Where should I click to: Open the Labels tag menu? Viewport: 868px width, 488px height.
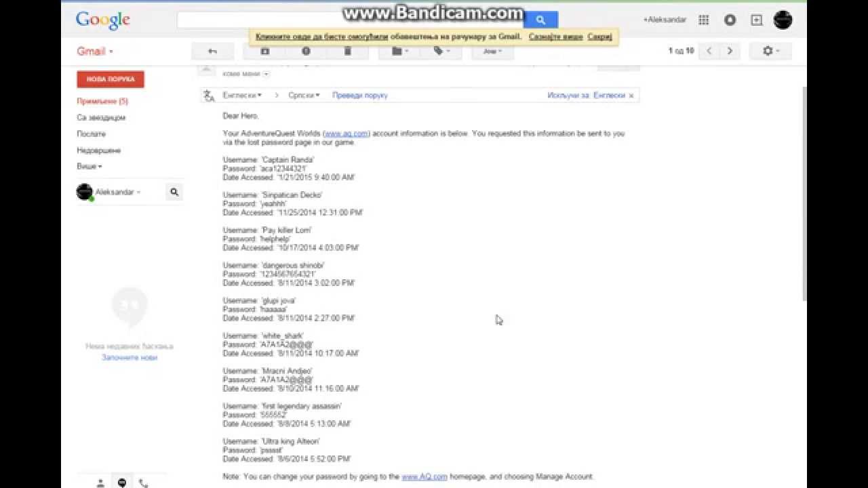(441, 51)
